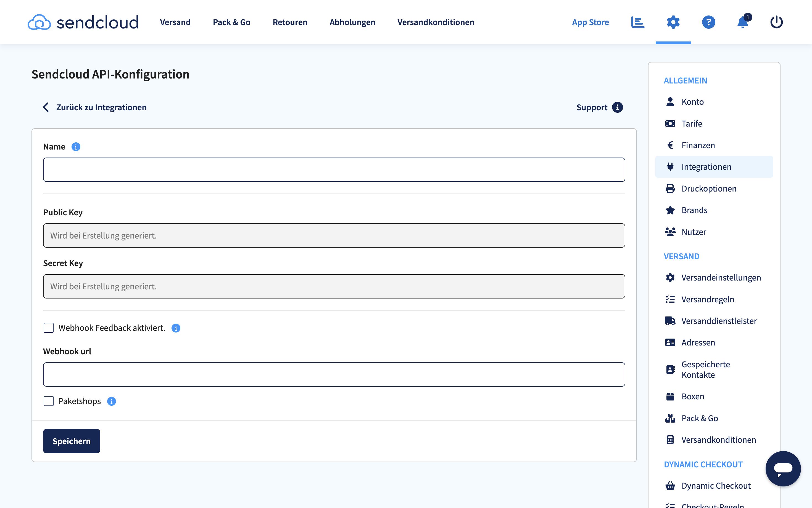Screen dimensions: 812x508
Task: Click the info icon next to Name
Action: click(x=76, y=147)
